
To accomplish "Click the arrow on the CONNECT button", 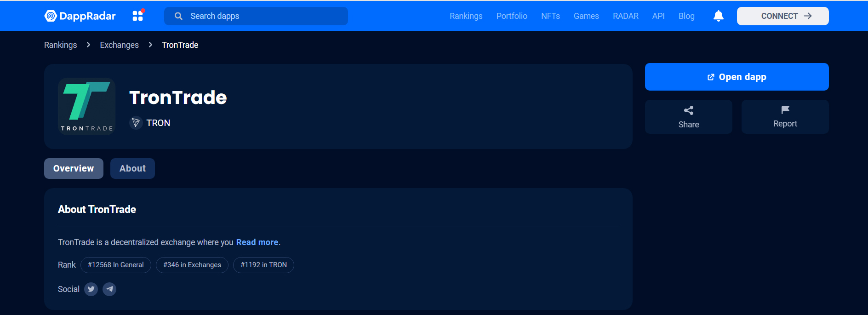I will click(x=808, y=16).
